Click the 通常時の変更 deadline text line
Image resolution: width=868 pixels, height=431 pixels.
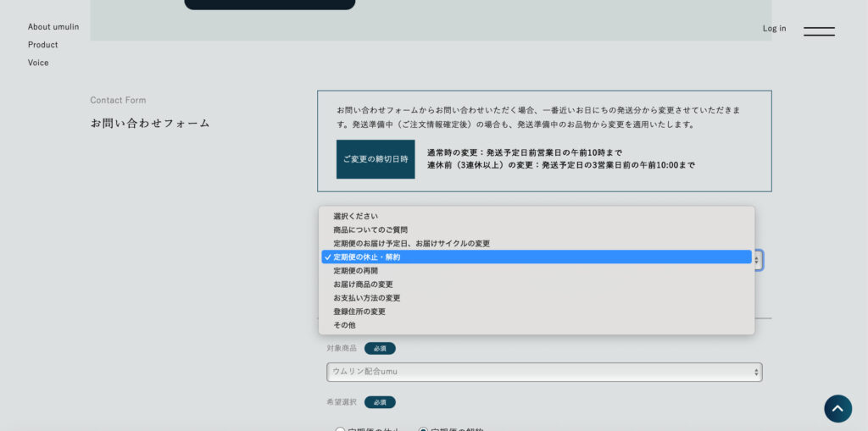(x=524, y=152)
